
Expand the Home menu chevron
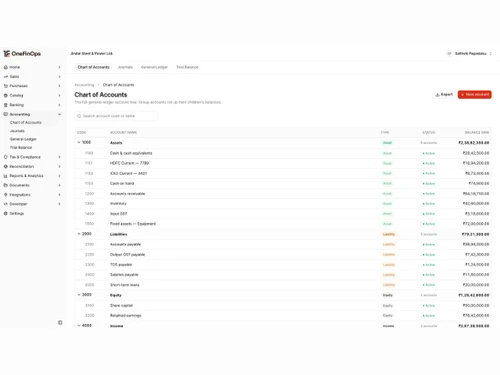[x=59, y=67]
